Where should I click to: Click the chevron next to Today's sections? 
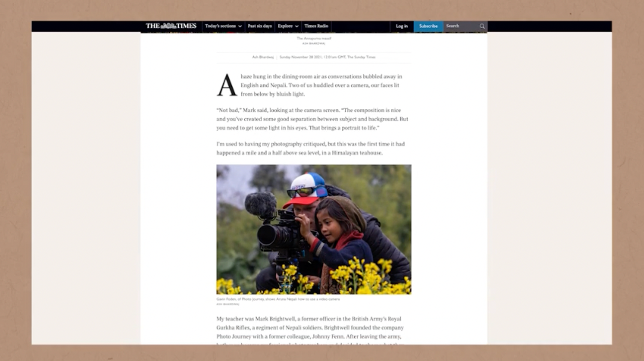pos(240,26)
